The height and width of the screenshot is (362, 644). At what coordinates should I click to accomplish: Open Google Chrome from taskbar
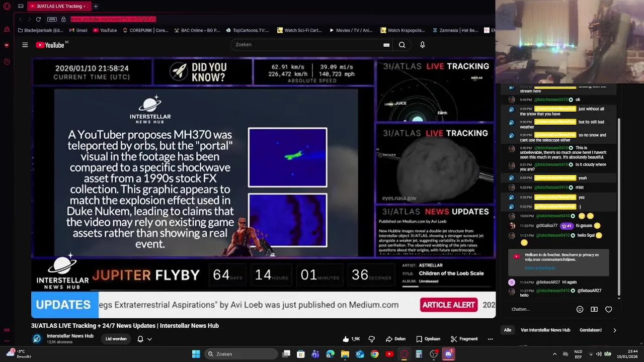374,354
